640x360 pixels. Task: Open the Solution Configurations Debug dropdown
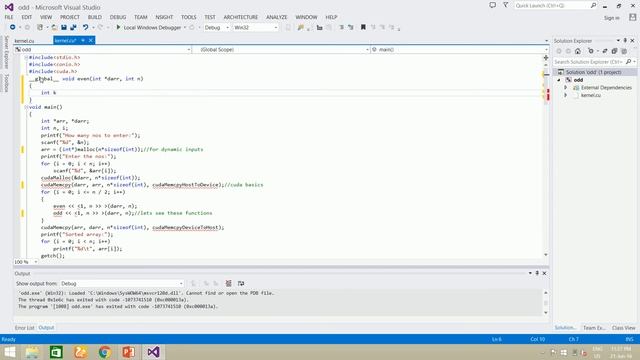[x=217, y=27]
